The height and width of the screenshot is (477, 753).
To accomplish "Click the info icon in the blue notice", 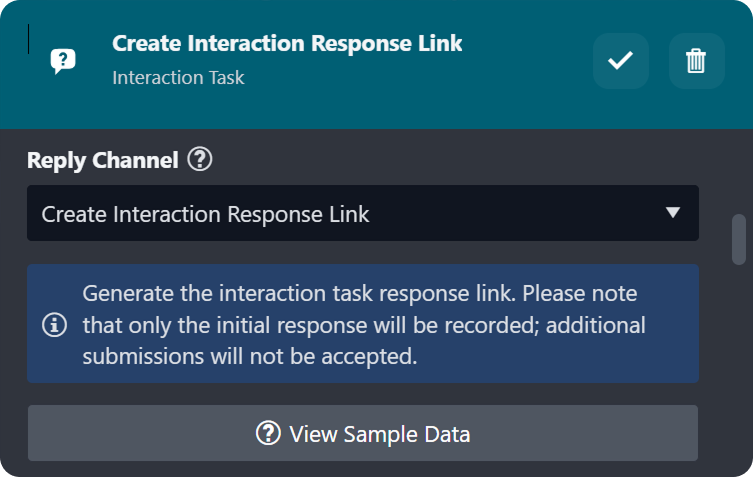I will point(54,325).
